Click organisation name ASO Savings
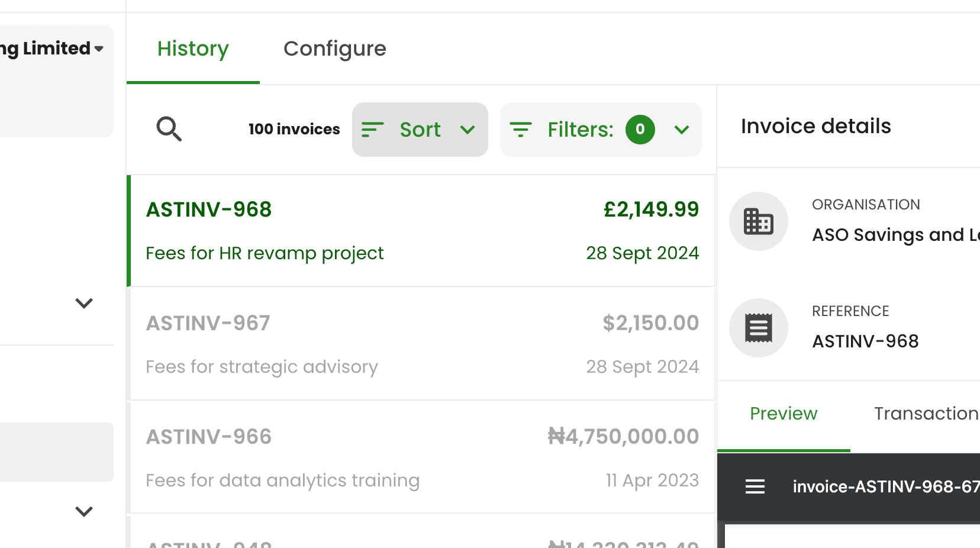 click(x=896, y=235)
